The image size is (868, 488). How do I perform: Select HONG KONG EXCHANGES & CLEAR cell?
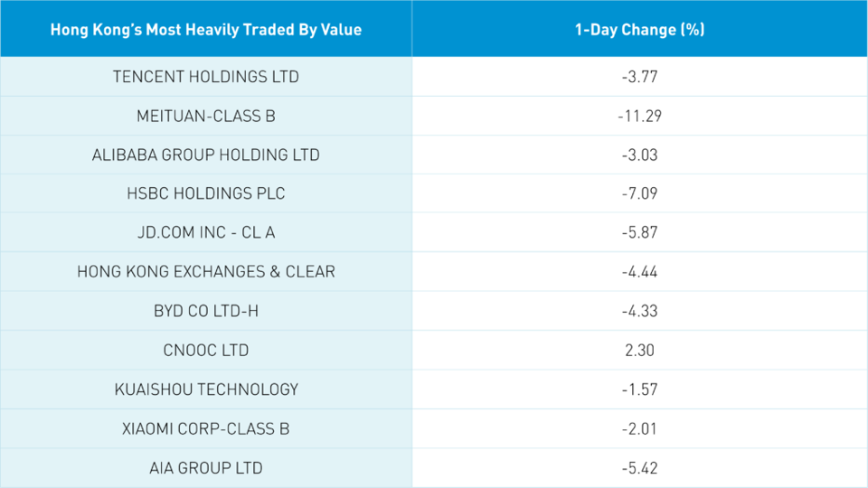206,271
